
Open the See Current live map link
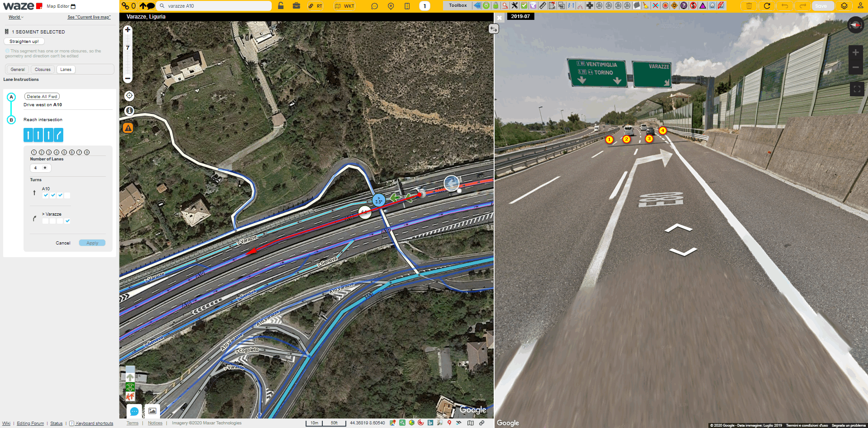[x=89, y=17]
